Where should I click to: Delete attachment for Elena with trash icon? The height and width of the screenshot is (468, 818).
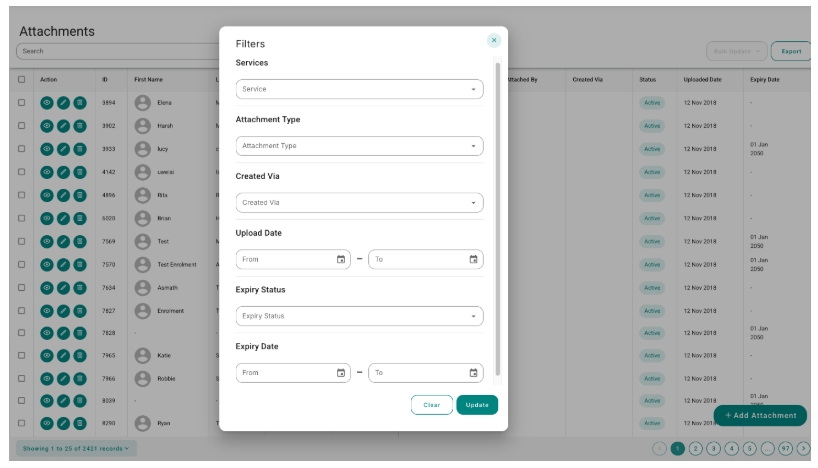tap(80, 103)
